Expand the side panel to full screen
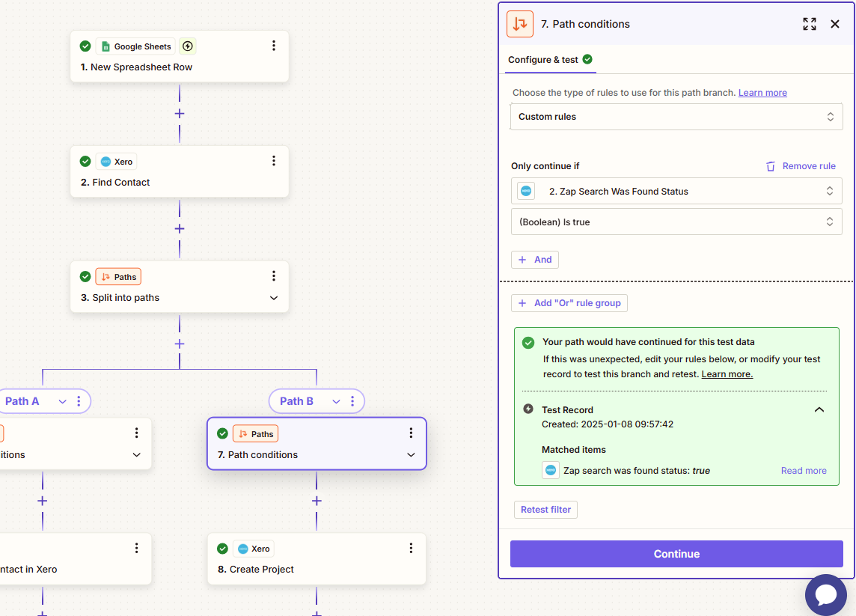The width and height of the screenshot is (856, 616). [x=810, y=24]
